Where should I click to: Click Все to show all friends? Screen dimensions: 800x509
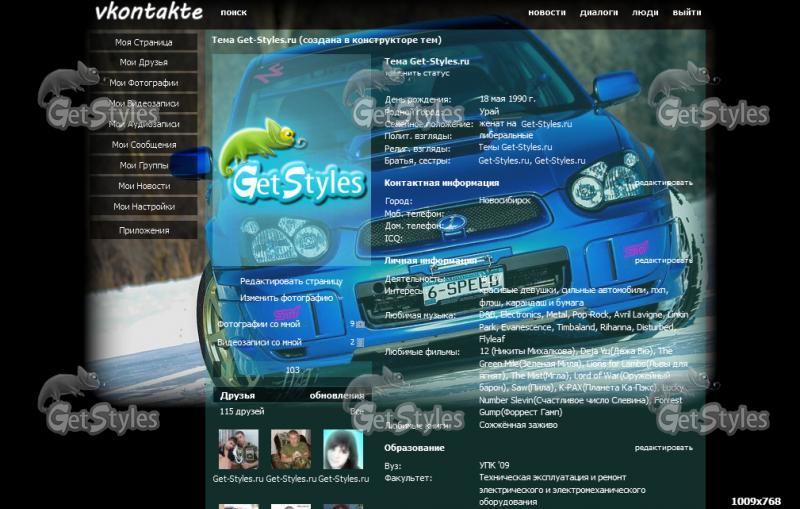click(357, 411)
